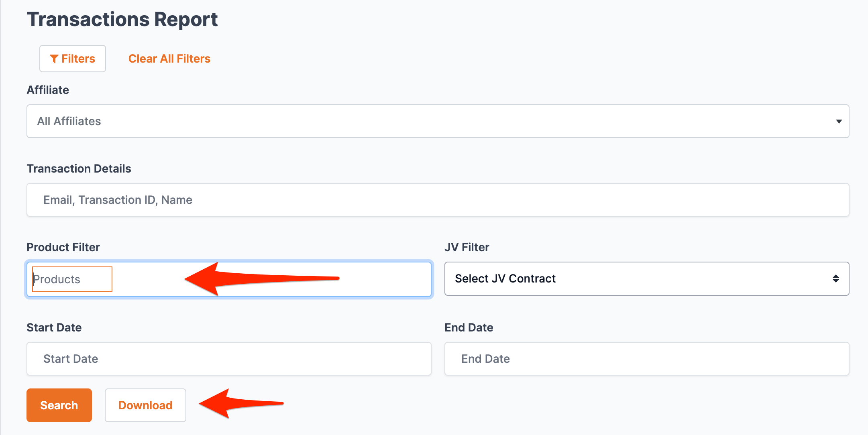Click the Product Filter label
The image size is (868, 435).
[x=63, y=247]
